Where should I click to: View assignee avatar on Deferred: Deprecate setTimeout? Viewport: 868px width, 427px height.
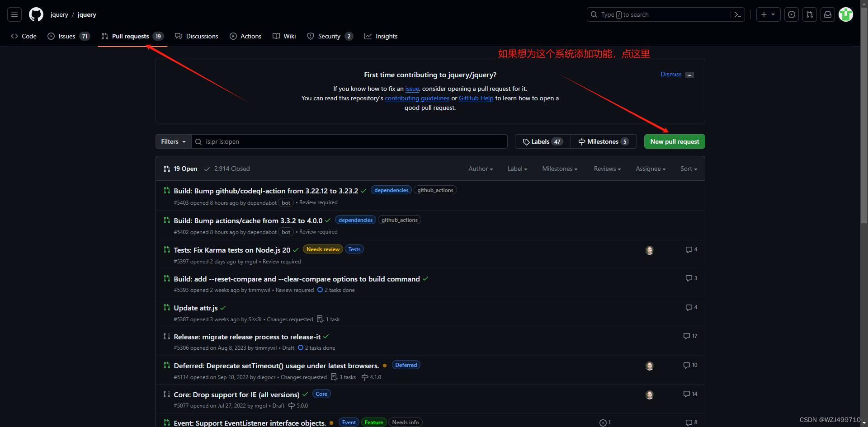coord(650,366)
